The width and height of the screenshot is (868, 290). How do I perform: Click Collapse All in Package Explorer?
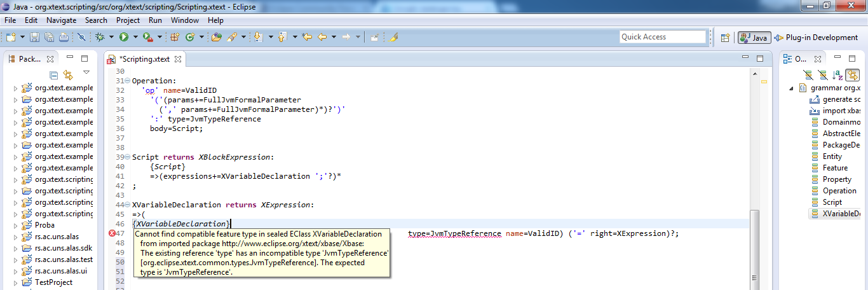[x=54, y=74]
